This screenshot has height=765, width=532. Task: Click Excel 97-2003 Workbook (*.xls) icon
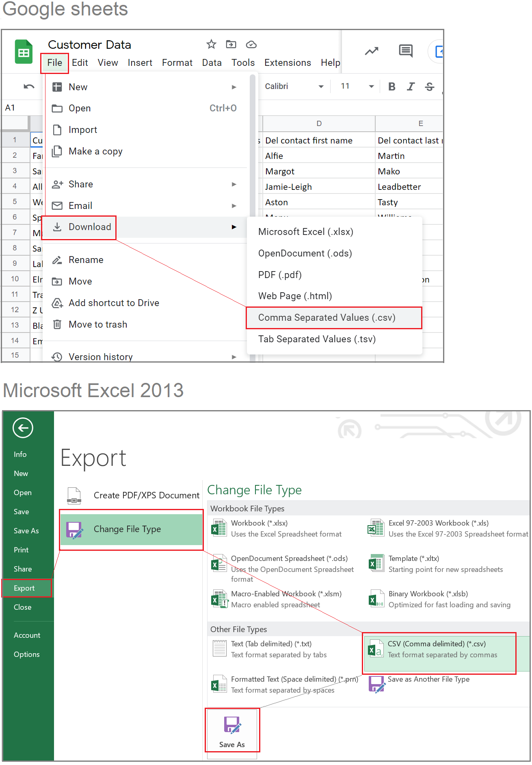click(376, 528)
